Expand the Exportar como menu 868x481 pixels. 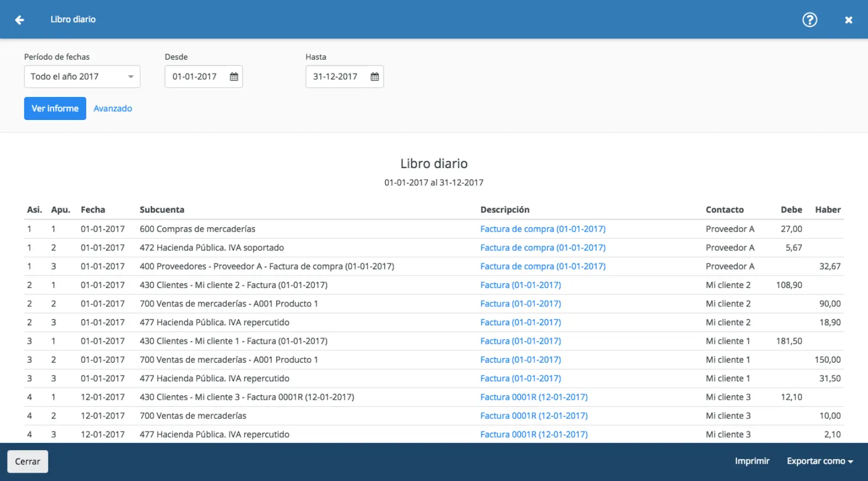coord(820,461)
